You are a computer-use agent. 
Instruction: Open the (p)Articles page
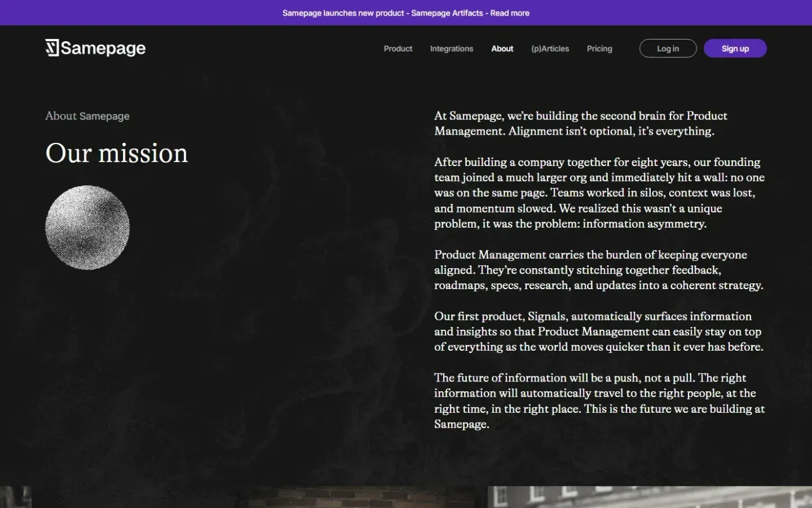tap(550, 49)
